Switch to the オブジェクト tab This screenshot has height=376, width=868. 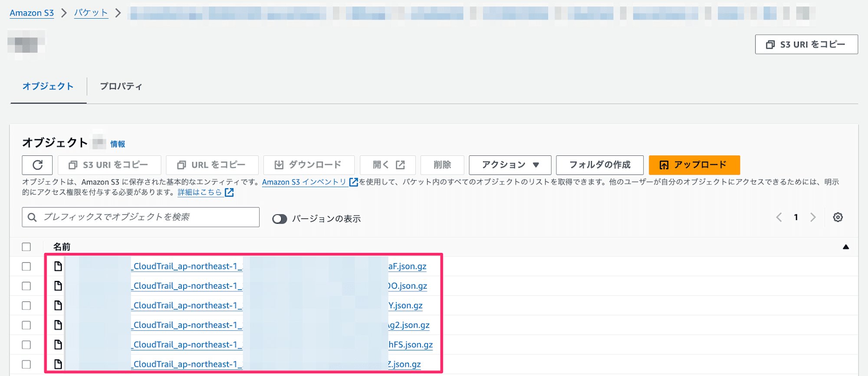point(48,86)
